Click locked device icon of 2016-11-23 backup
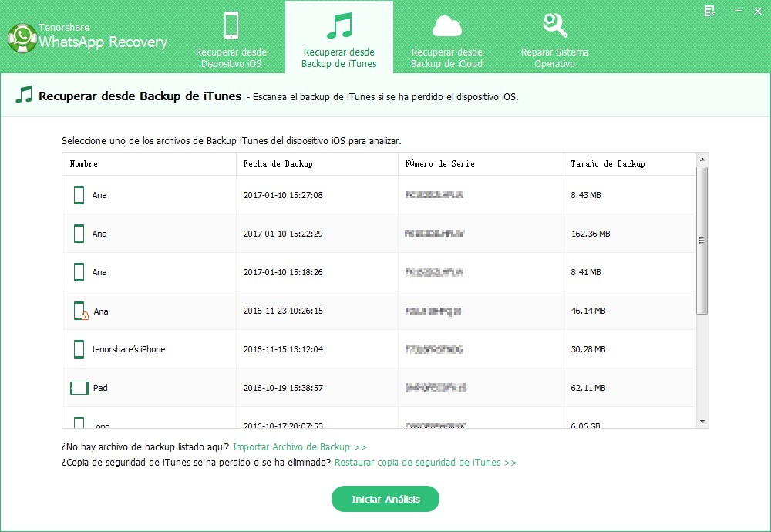Screen dimensions: 771x532 pos(81,311)
